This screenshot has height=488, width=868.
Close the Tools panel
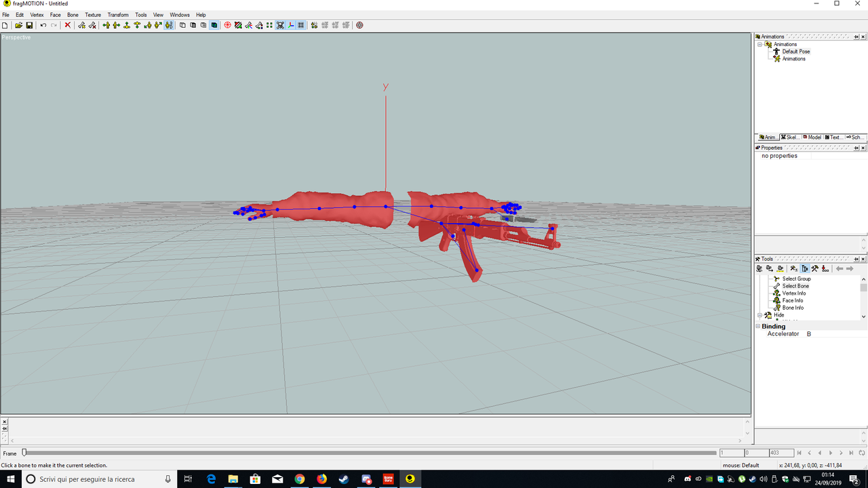(x=863, y=259)
